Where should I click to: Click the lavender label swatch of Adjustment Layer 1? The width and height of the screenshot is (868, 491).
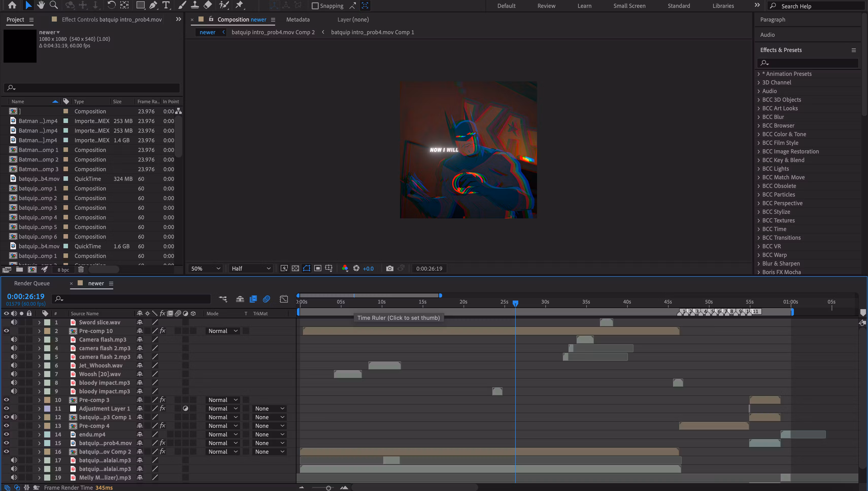pos(47,408)
